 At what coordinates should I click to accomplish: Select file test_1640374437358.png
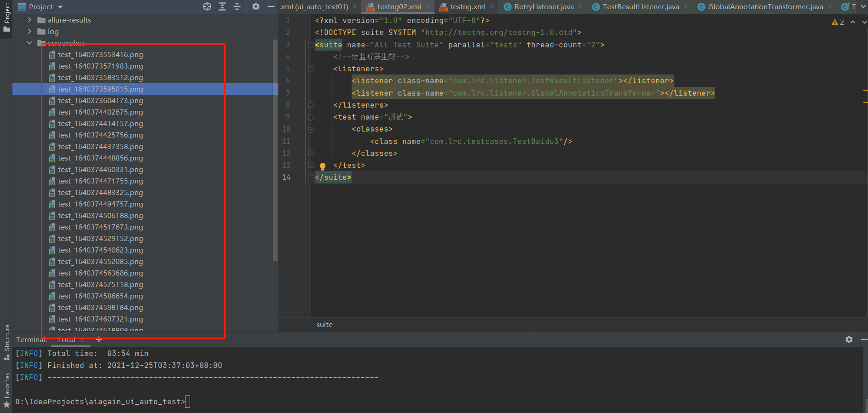(100, 146)
